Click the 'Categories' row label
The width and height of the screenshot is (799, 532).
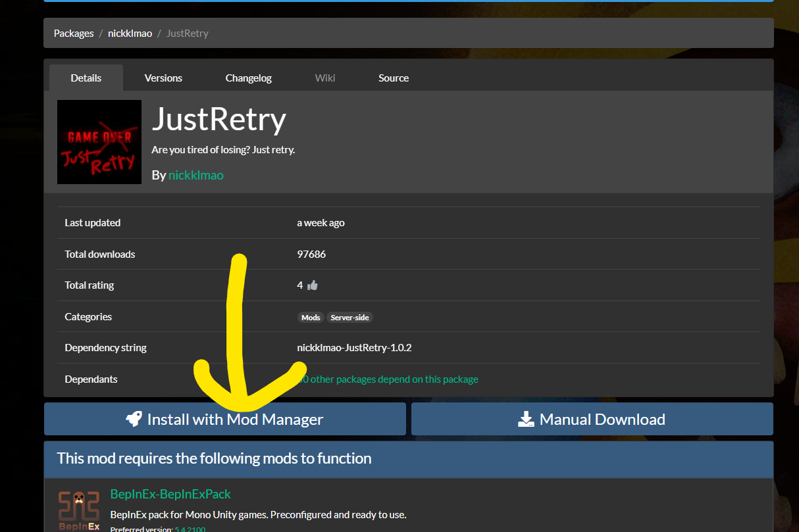pos(88,316)
